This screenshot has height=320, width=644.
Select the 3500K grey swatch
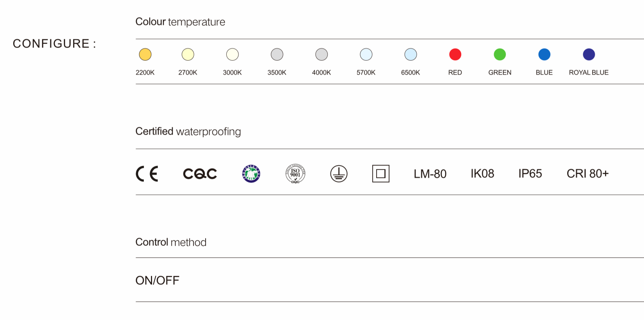(x=277, y=55)
